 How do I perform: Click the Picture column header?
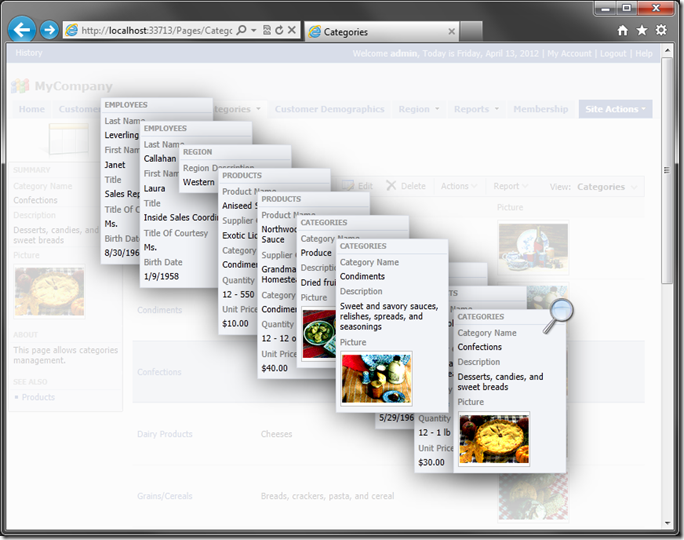(510, 207)
